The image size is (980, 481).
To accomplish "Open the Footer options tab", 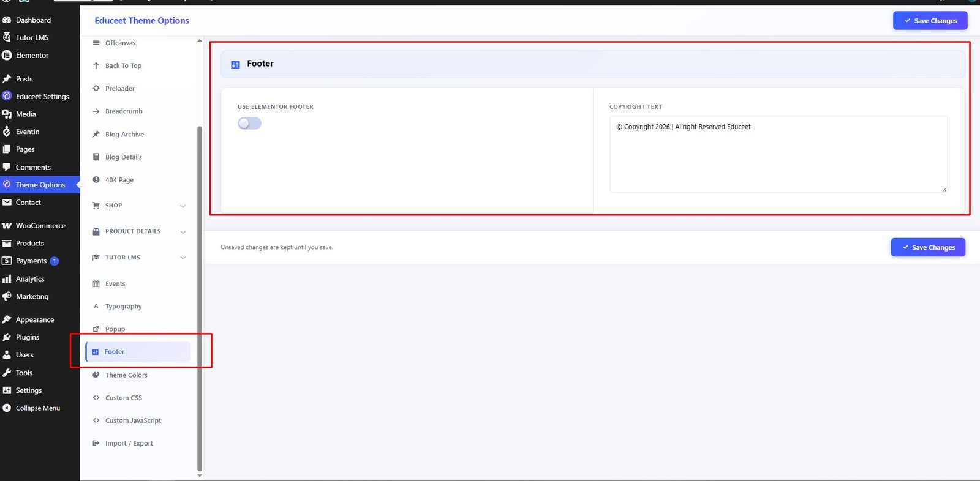I will (x=138, y=352).
